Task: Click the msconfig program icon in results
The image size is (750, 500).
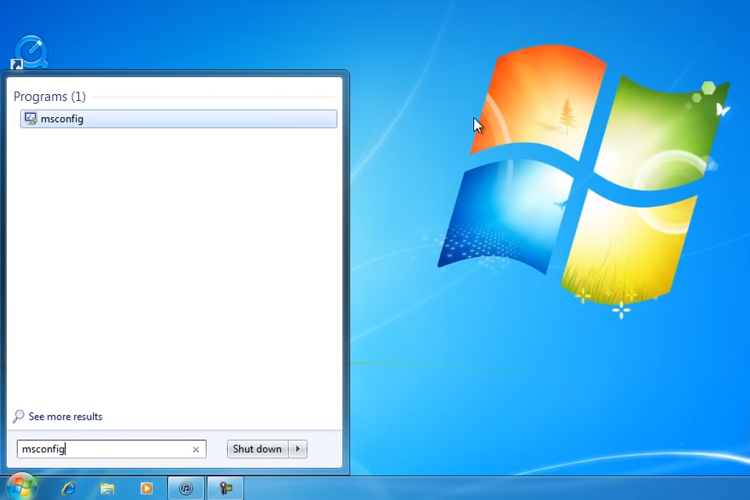Action: 31,118
